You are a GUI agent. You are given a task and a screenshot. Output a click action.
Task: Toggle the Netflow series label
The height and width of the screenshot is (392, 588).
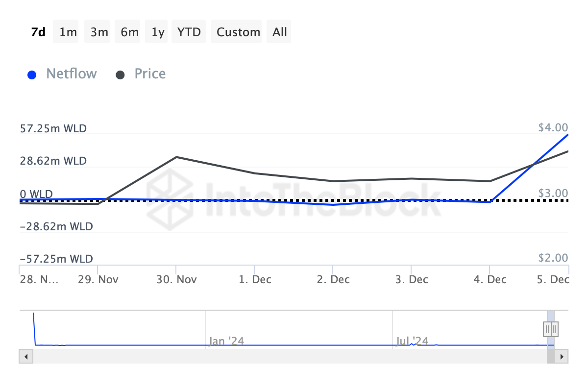click(72, 74)
